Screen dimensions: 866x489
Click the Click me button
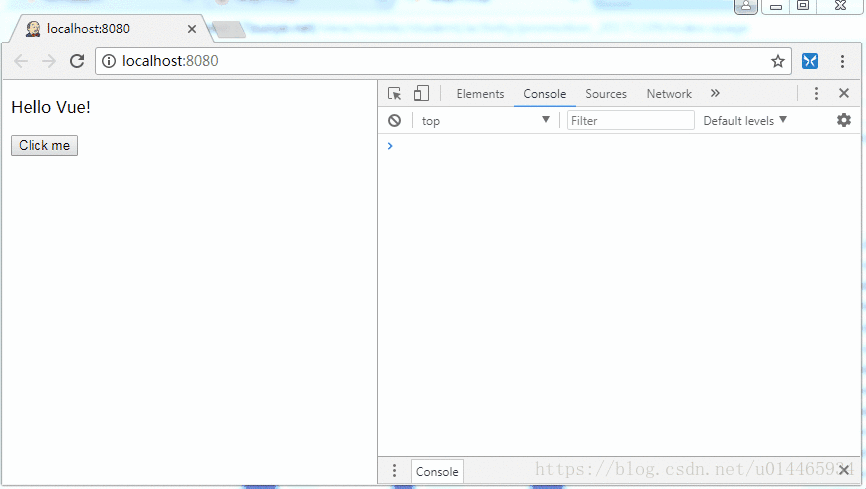(44, 145)
